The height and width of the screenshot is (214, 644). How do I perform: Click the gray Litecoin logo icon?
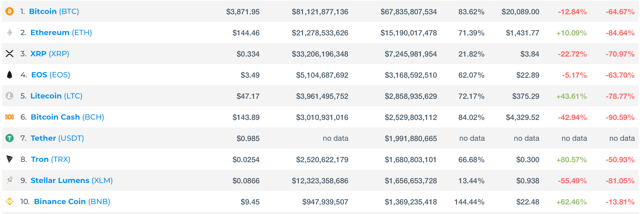tap(10, 96)
